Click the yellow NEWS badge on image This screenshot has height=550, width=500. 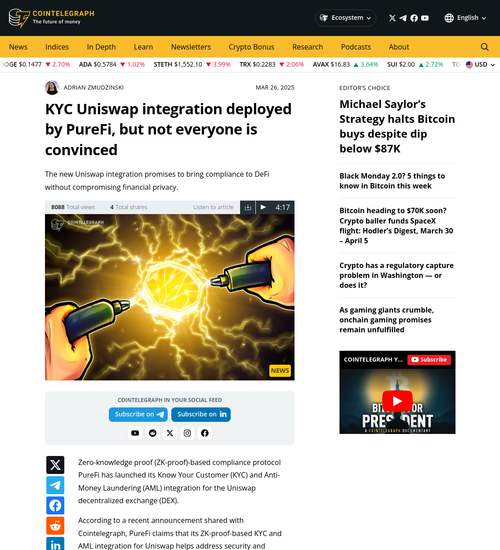click(280, 370)
